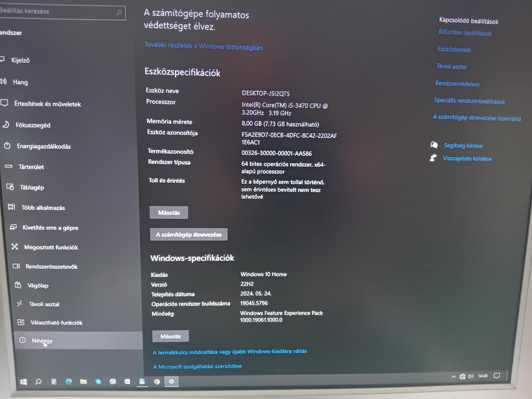Click the version value 22H2
The width and height of the screenshot is (532, 399).
pyautogui.click(x=247, y=284)
